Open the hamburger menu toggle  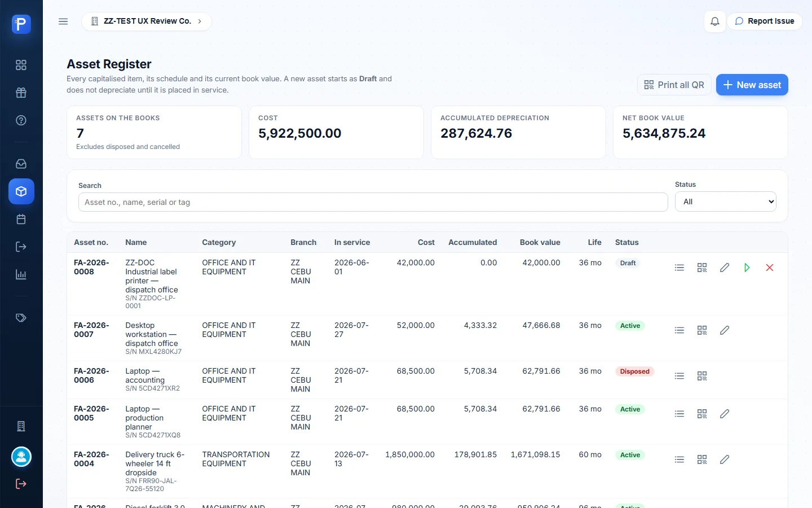63,21
